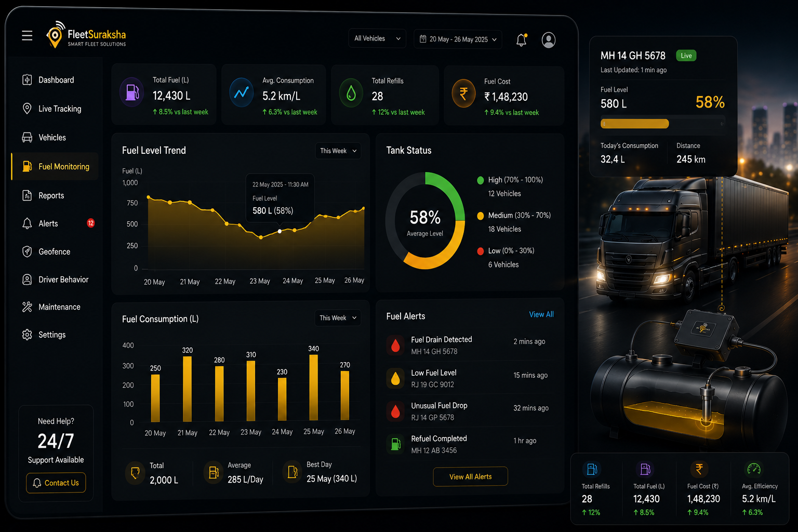Screen dimensions: 798x532
Task: Click the Total Fuel pump icon
Action: point(132,92)
